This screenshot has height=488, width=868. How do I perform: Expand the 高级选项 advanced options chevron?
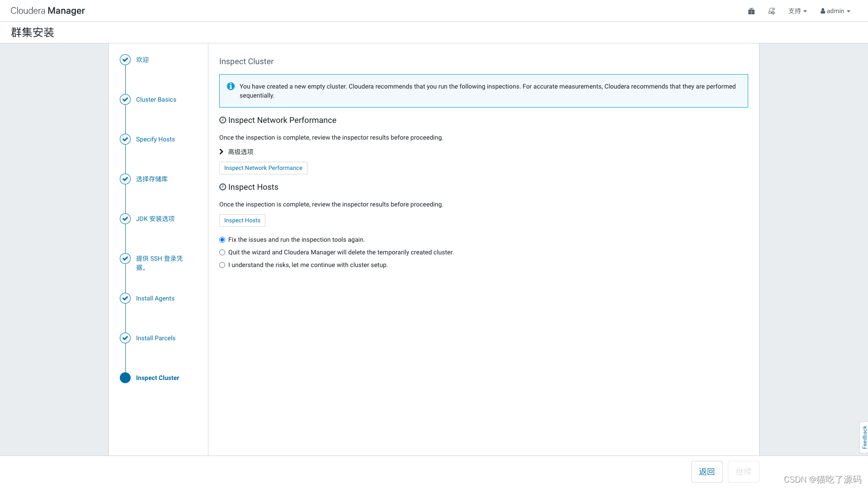point(222,152)
